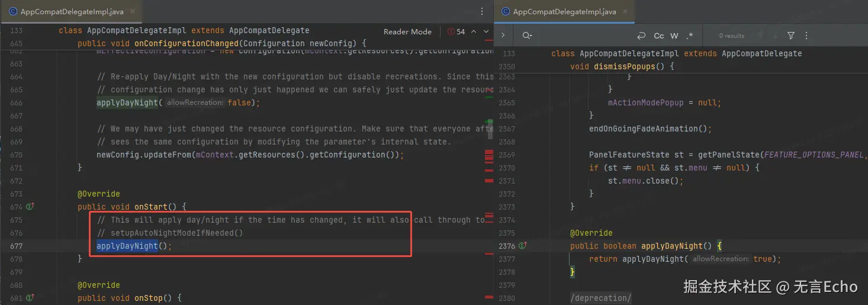Image resolution: width=868 pixels, height=305 pixels.
Task: Click onStart method name in left editor
Action: pos(151,207)
